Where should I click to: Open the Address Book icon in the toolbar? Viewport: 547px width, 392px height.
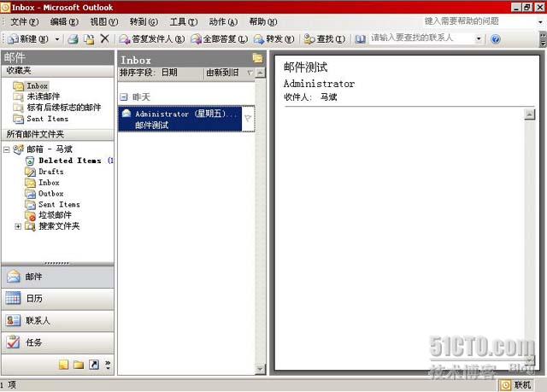[360, 39]
